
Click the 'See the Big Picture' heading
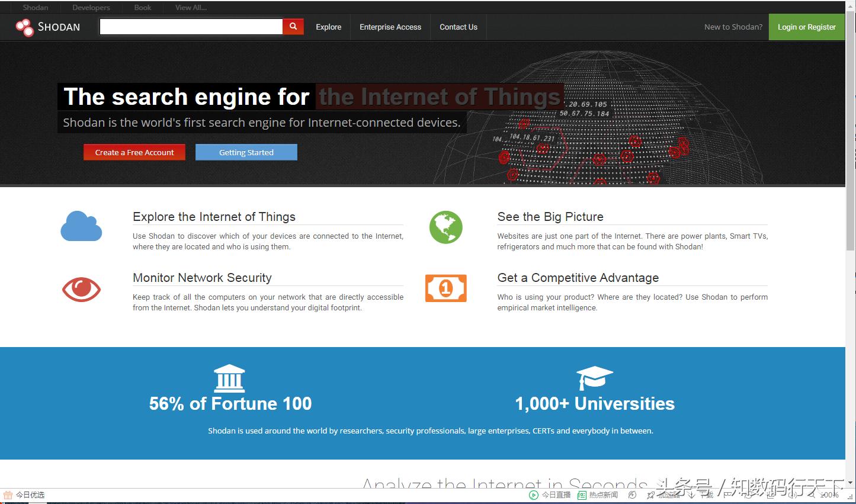tap(550, 217)
